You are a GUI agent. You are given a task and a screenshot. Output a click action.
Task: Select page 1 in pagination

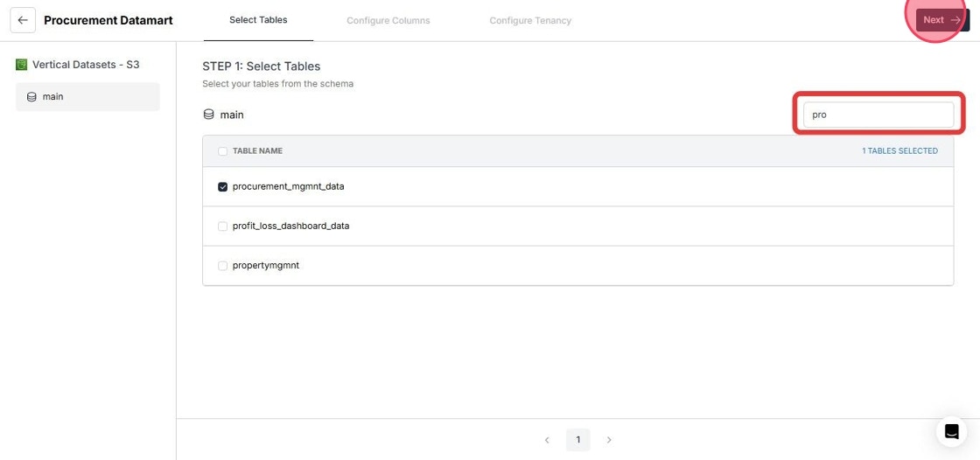[578, 440]
